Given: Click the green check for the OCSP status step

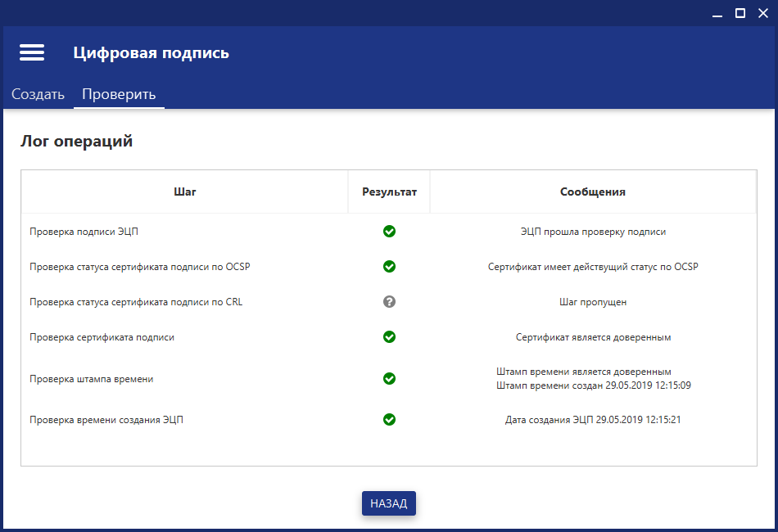Looking at the screenshot, I should (x=389, y=267).
